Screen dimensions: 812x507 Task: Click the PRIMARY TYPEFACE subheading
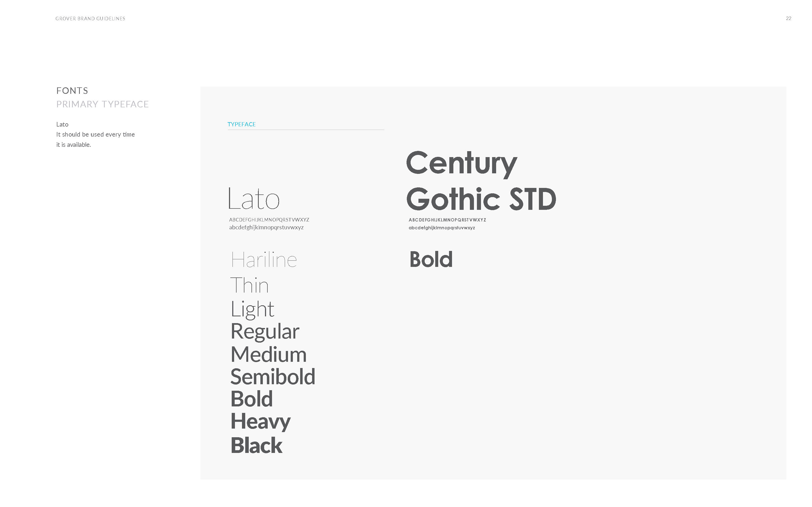tap(102, 104)
